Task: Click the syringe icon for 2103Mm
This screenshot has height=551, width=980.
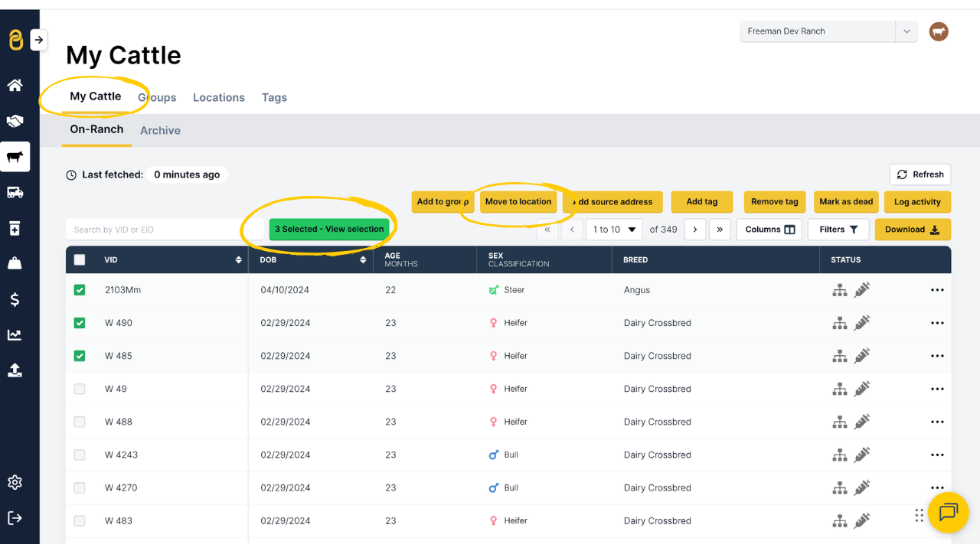Action: click(862, 290)
